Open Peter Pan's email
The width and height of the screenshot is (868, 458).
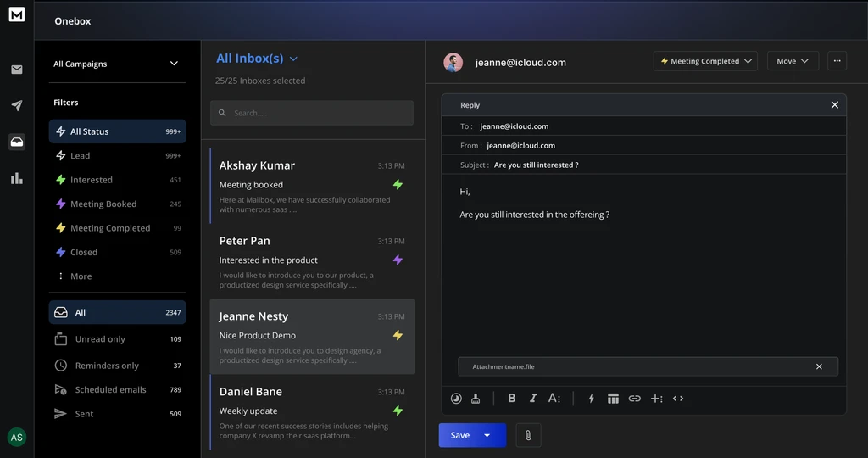[312, 261]
